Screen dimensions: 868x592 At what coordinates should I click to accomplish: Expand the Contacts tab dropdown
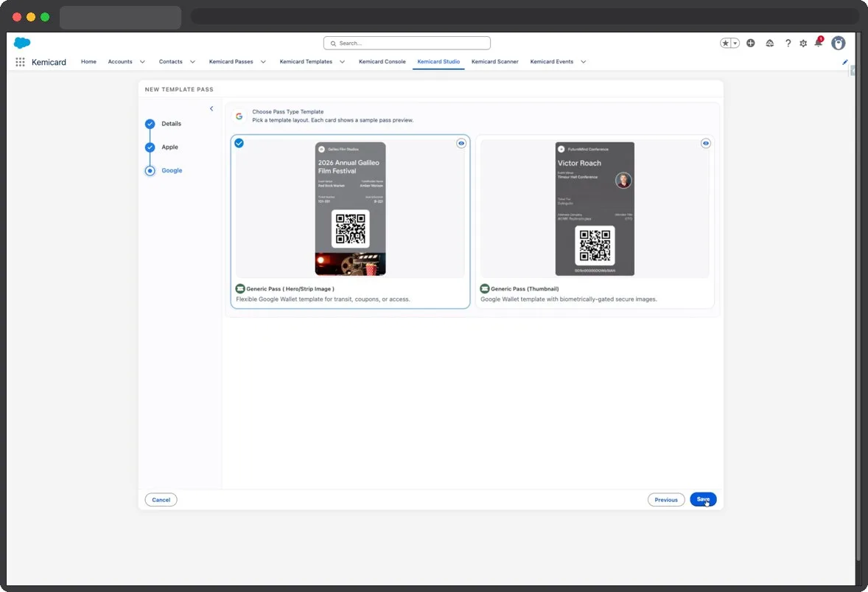click(192, 62)
